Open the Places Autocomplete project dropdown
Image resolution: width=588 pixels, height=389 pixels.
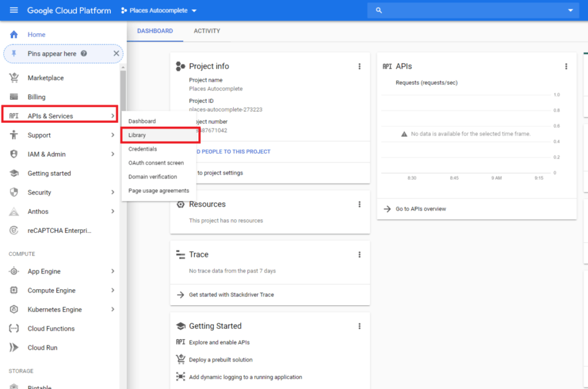pos(159,10)
